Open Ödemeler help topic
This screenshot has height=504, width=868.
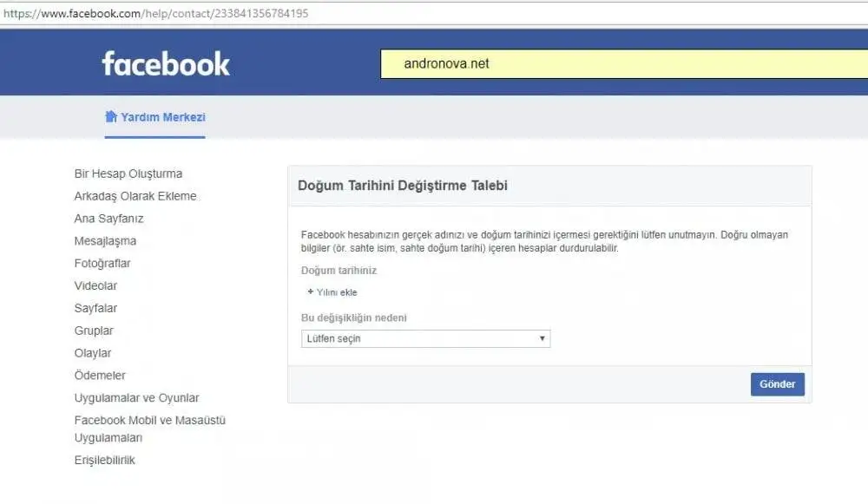click(x=100, y=375)
